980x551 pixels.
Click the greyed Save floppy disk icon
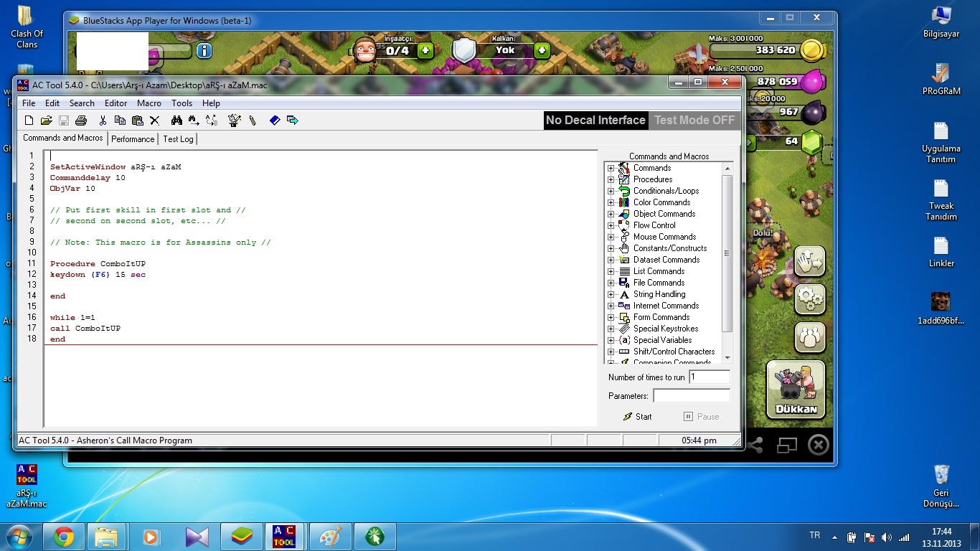[x=64, y=121]
